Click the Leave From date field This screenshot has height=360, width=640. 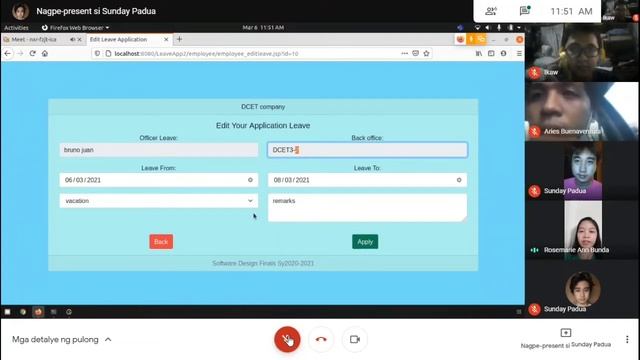159,180
